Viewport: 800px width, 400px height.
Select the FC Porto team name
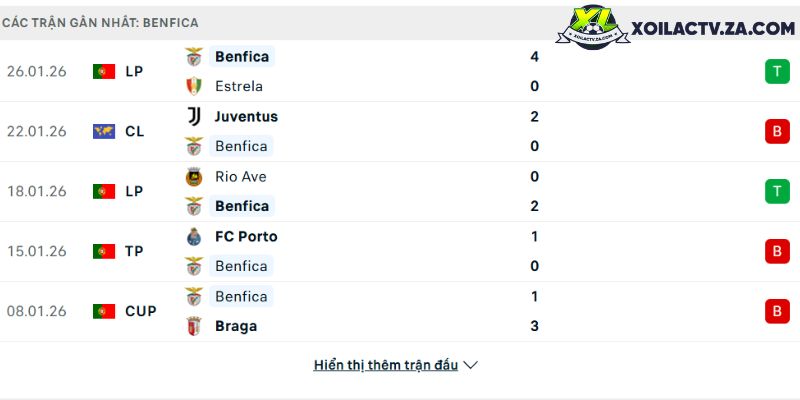[x=246, y=237]
